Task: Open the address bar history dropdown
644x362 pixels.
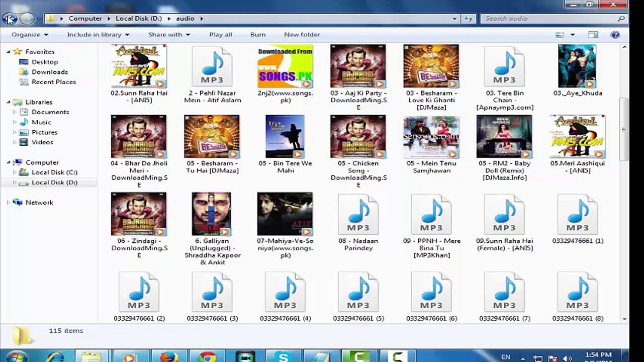Action: (455, 19)
